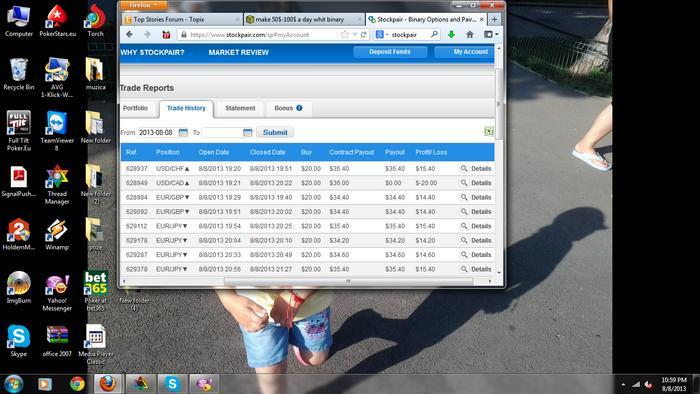Screen dimensions: 700x394
Task: Open the poze folder
Action: pyautogui.click(x=96, y=234)
